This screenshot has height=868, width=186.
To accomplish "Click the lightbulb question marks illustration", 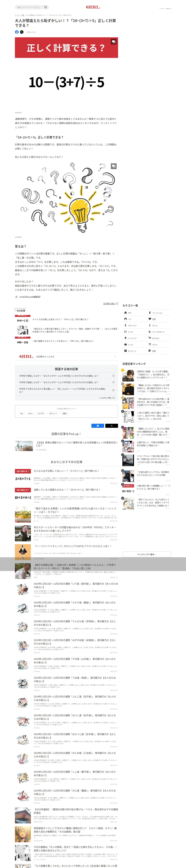I will pyautogui.click(x=66, y=198).
